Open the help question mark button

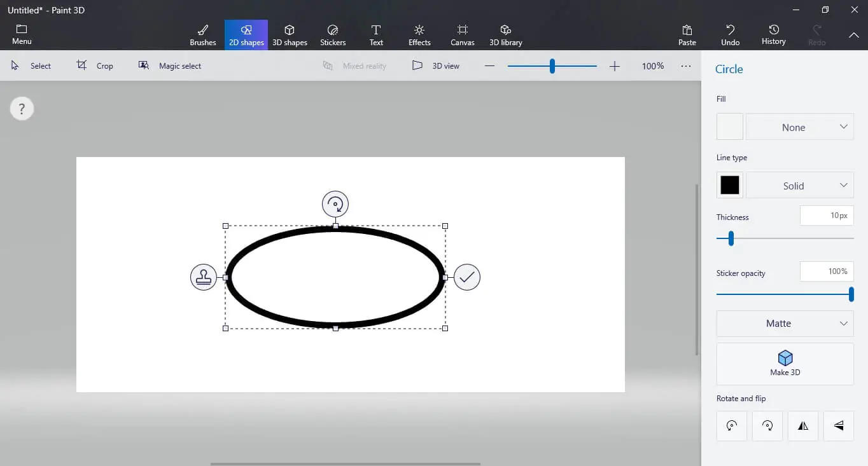22,109
